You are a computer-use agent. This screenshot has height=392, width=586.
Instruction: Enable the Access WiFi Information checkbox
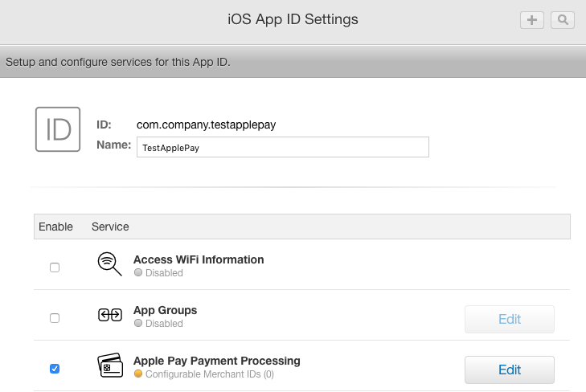pyautogui.click(x=55, y=267)
